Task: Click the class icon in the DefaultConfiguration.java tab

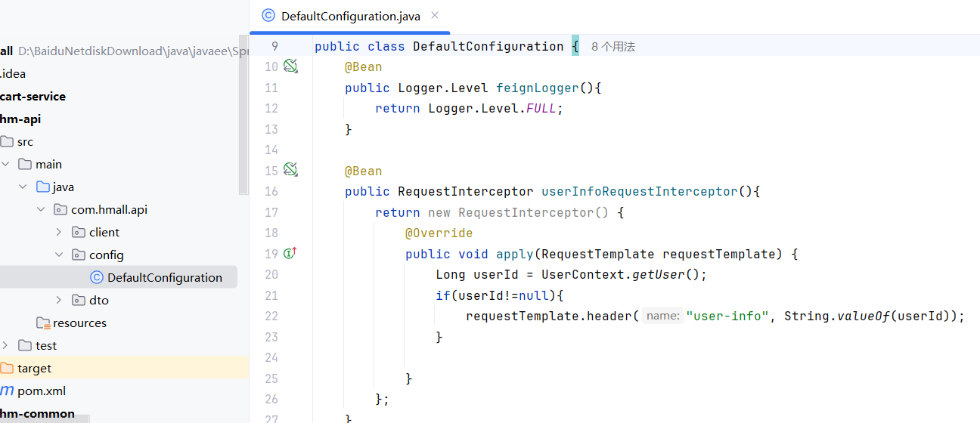Action: 268,16
